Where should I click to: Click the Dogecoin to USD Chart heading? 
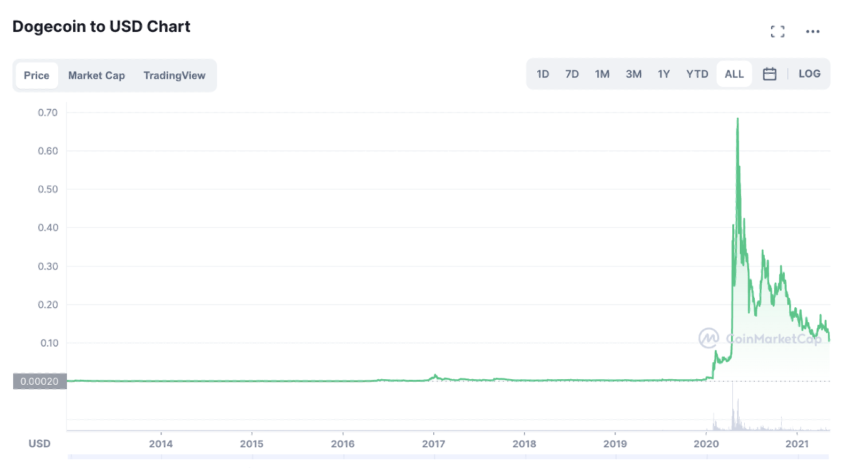tap(101, 26)
